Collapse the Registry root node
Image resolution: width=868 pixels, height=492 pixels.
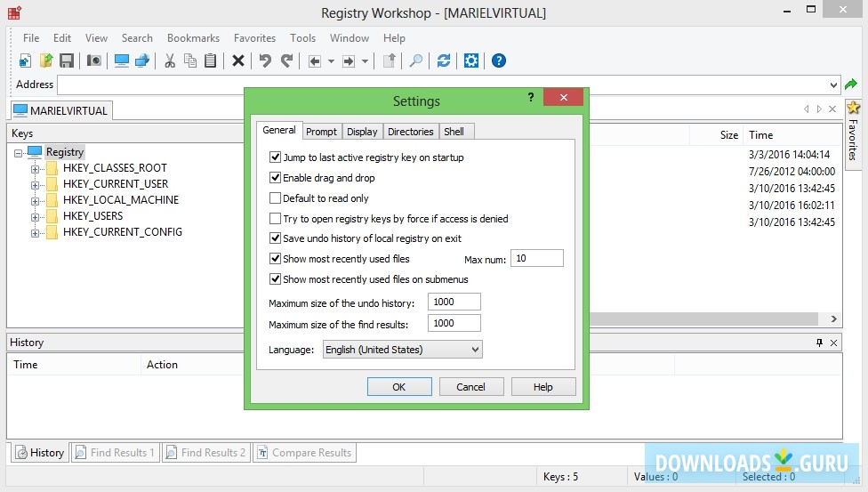click(x=19, y=153)
